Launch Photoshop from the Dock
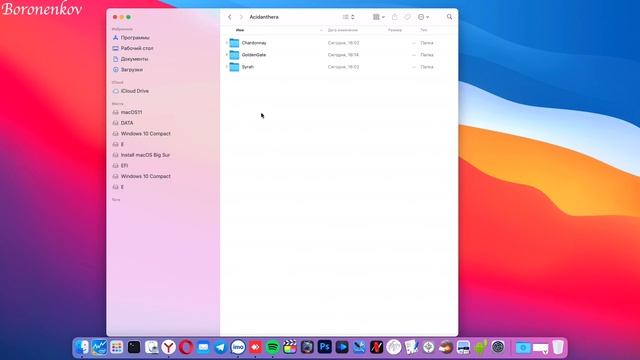This screenshot has width=640, height=360. pos(324,347)
